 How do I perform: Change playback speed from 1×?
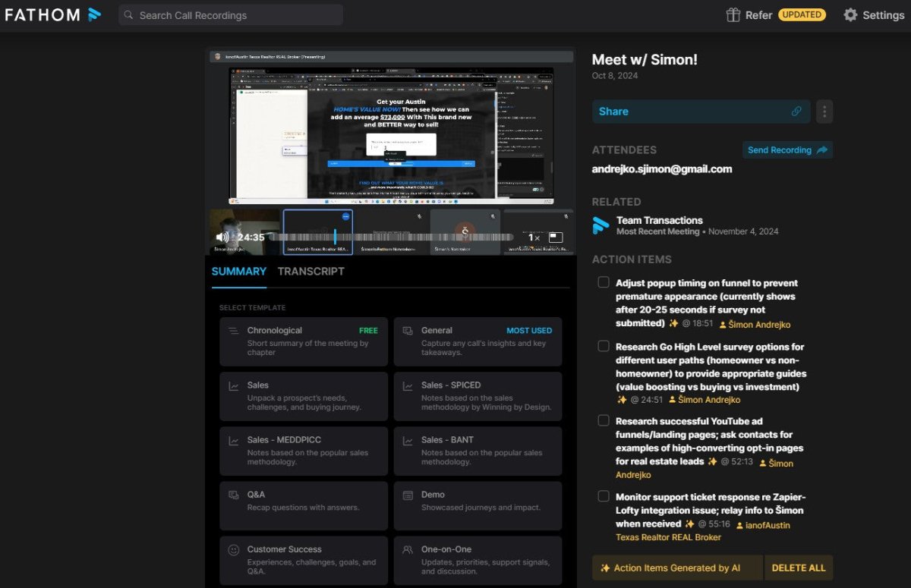534,237
